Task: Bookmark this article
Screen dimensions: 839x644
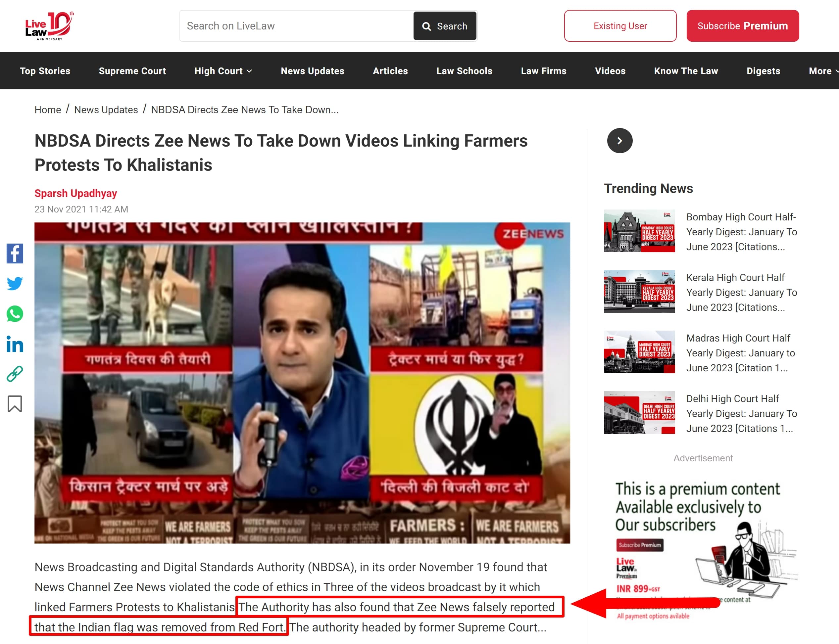Action: (x=15, y=404)
